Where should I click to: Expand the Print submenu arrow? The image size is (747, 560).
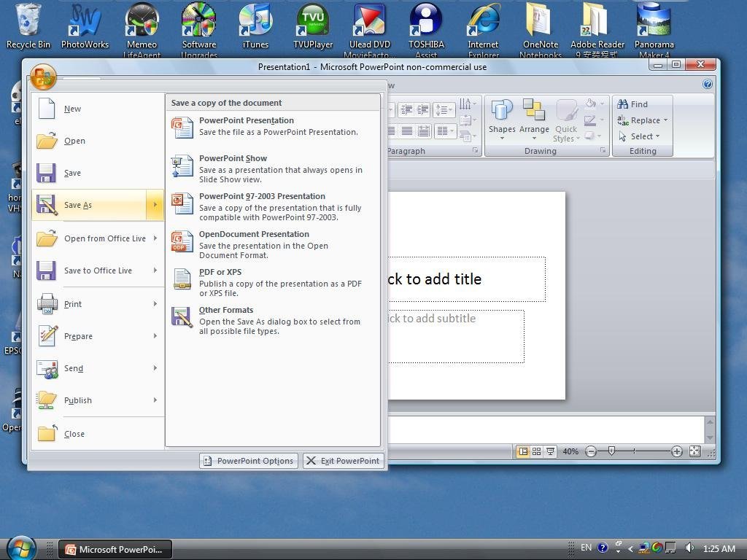[x=155, y=304]
